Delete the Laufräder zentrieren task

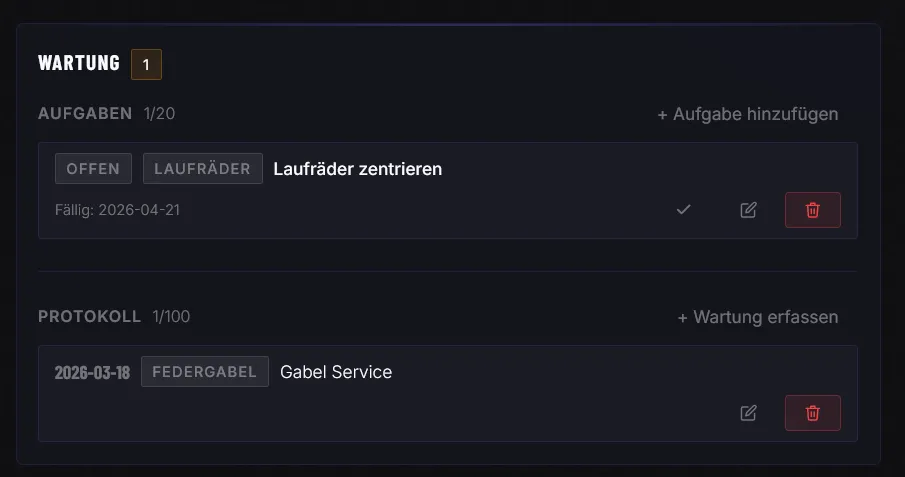812,210
